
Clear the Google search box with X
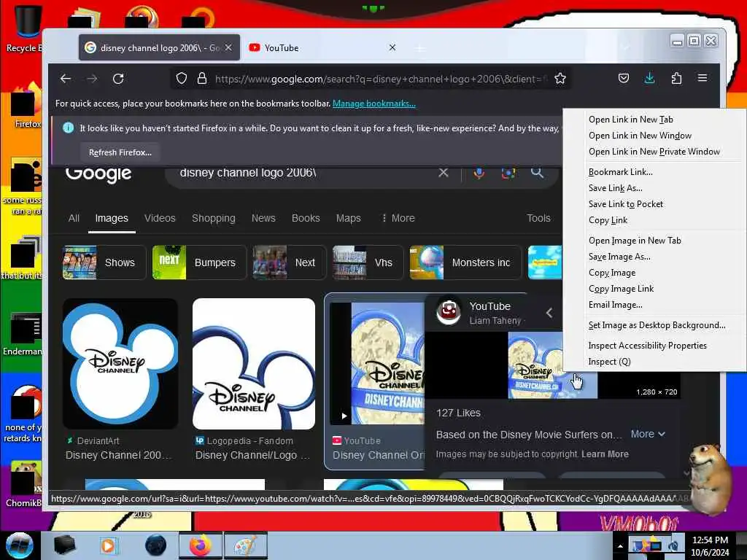tap(444, 172)
